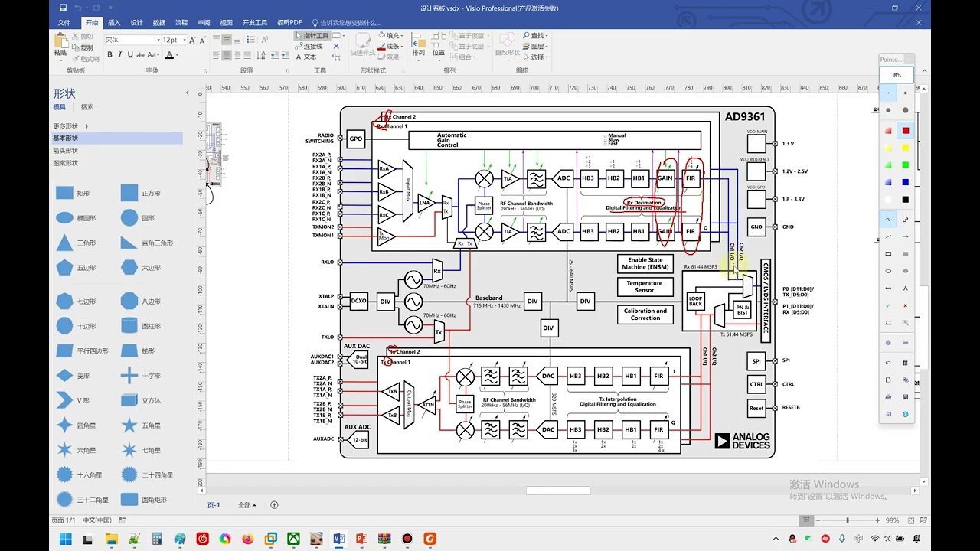This screenshot has height=551, width=980.
Task: Delete all annotations with Pointofix trash icon
Action: [906, 362]
